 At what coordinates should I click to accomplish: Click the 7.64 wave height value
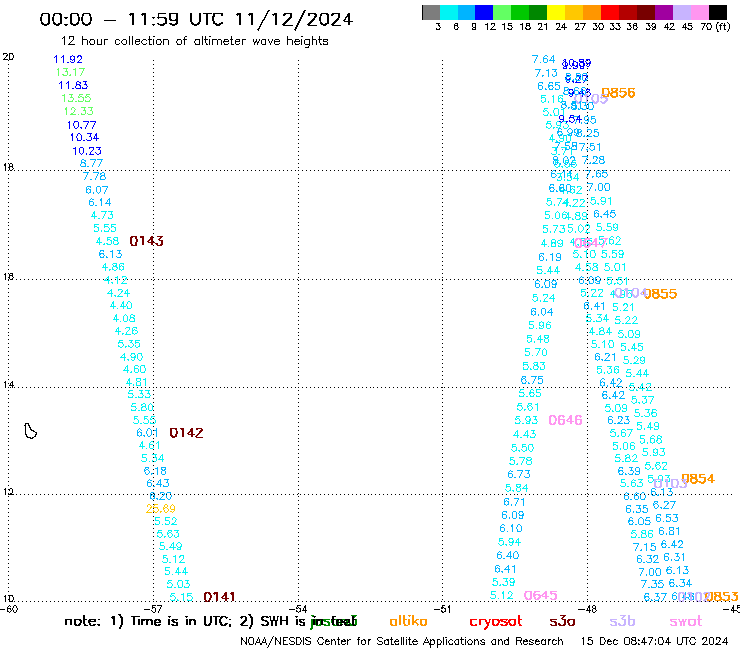[x=544, y=59]
